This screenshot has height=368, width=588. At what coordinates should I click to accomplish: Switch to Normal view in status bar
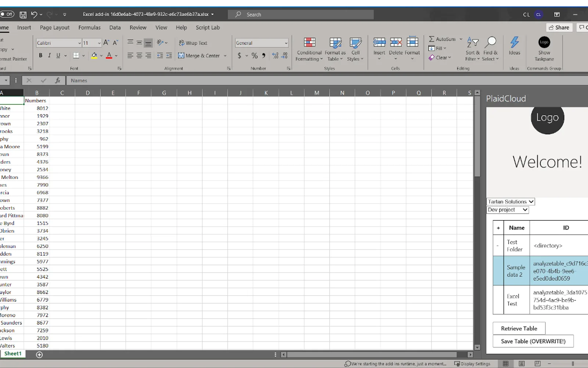click(x=506, y=364)
